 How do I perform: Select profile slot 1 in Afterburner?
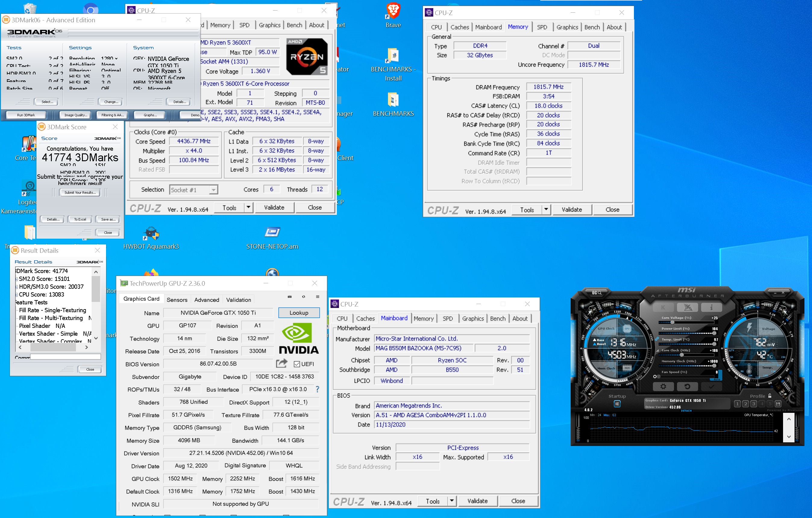[737, 404]
